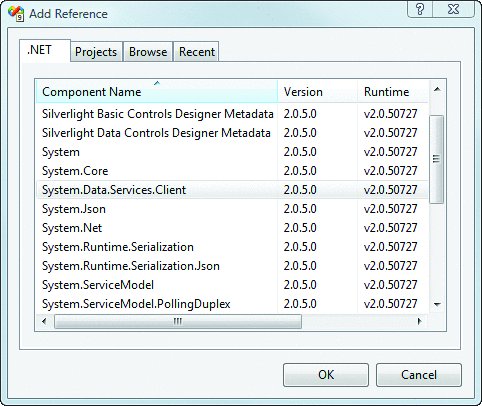Click the vertical scrollbar thumb

tap(437, 159)
